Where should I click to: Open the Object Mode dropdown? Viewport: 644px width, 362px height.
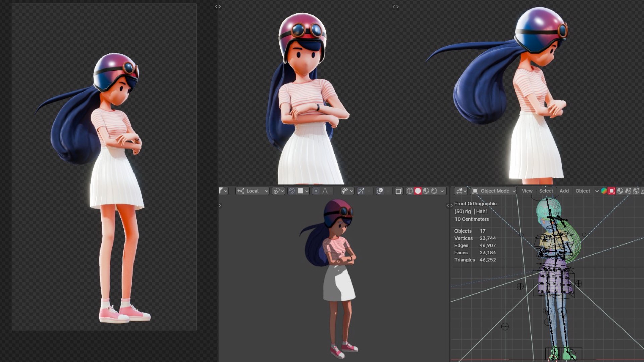point(494,191)
